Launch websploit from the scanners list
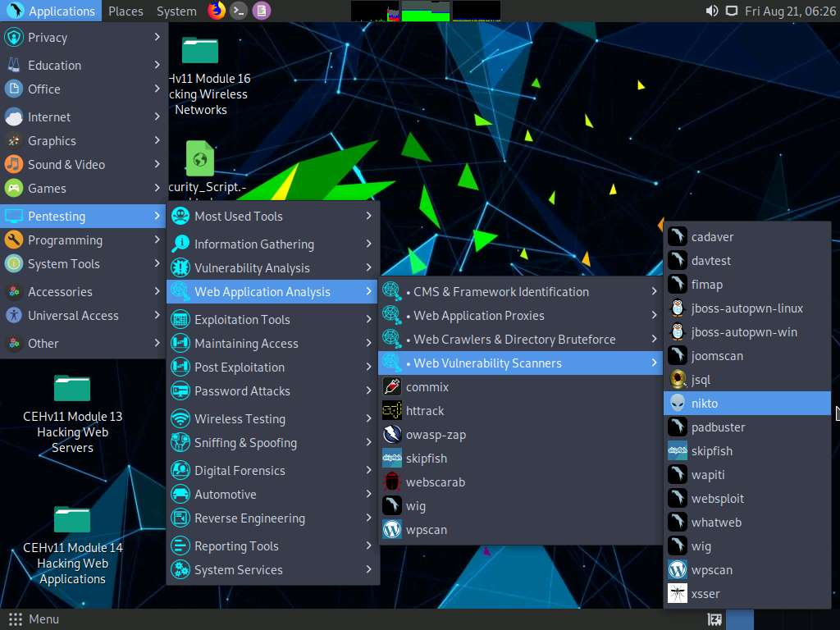Screen dimensions: 840x630 [x=747, y=499]
